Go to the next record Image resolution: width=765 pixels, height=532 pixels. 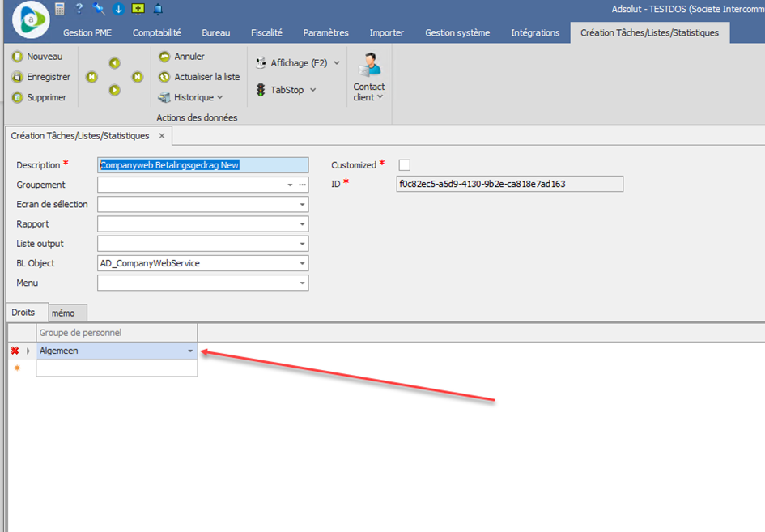tap(115, 91)
